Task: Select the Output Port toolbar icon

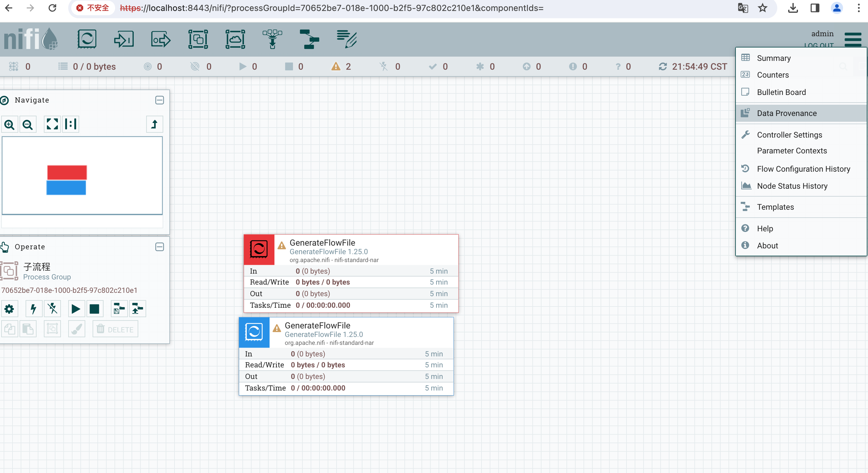Action: click(161, 39)
